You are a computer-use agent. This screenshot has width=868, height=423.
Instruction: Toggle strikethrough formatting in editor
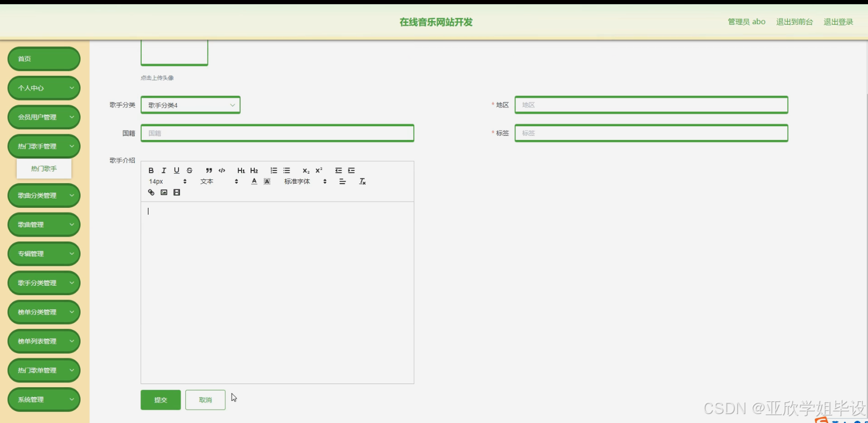pos(189,170)
